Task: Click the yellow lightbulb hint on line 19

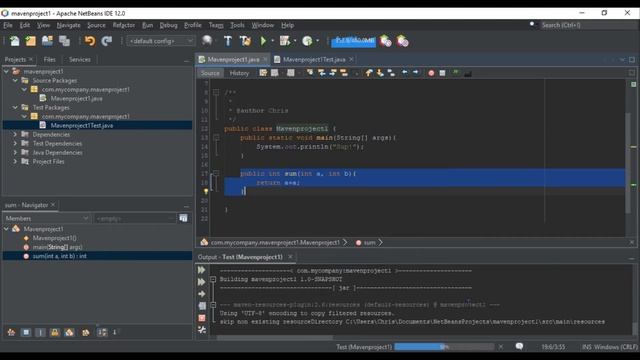Action: point(206,191)
